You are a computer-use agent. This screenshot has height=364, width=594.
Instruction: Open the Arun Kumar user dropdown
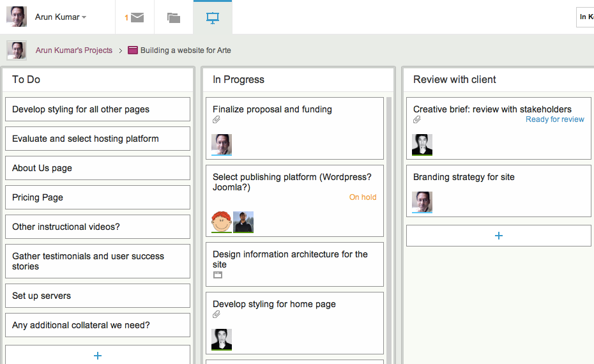(x=61, y=17)
